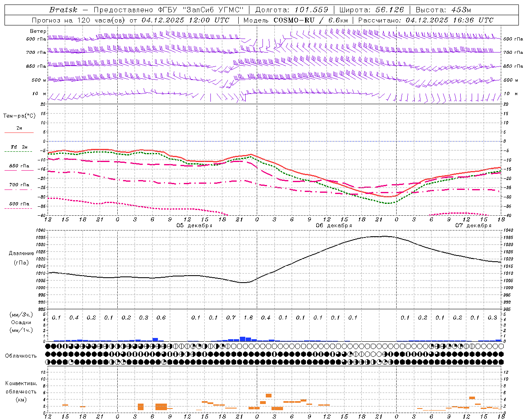Click the "07 декабря" date label
Image resolution: width=525 pixels, height=420 pixels.
pyautogui.click(x=473, y=226)
